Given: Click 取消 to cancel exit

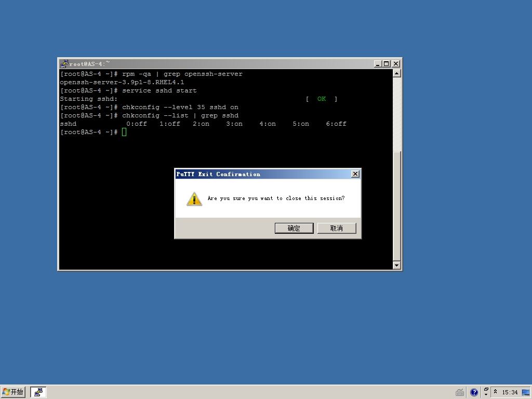Looking at the screenshot, I should pyautogui.click(x=337, y=228).
